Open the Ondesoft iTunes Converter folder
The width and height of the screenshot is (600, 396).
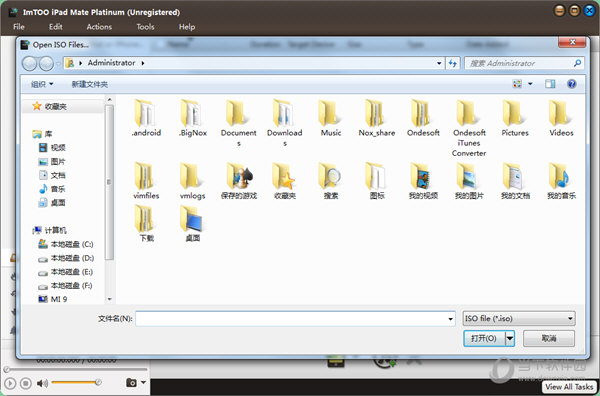click(x=469, y=128)
